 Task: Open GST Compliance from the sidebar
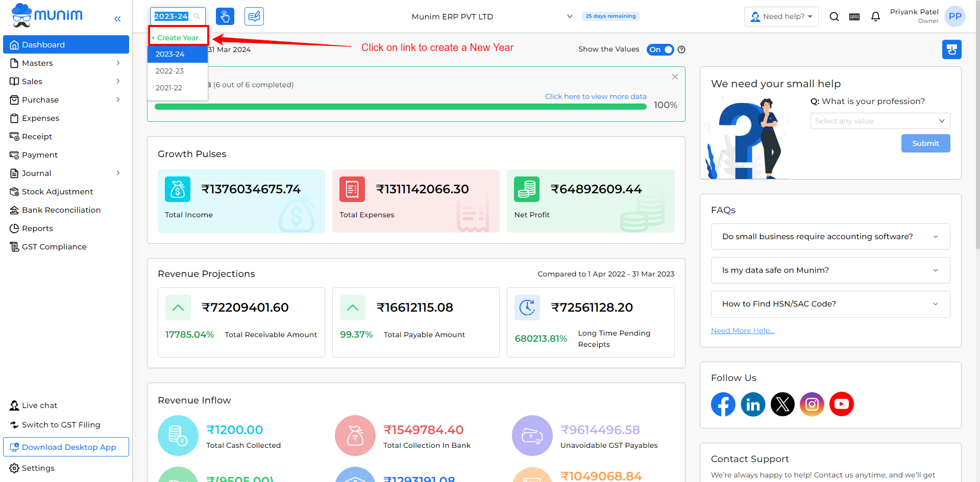[x=54, y=246]
